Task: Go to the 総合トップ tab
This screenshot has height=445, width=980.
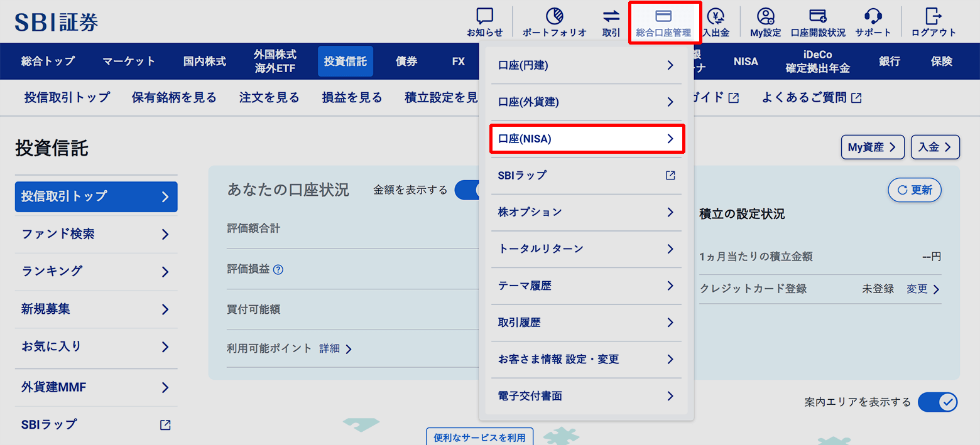Action: (x=48, y=62)
